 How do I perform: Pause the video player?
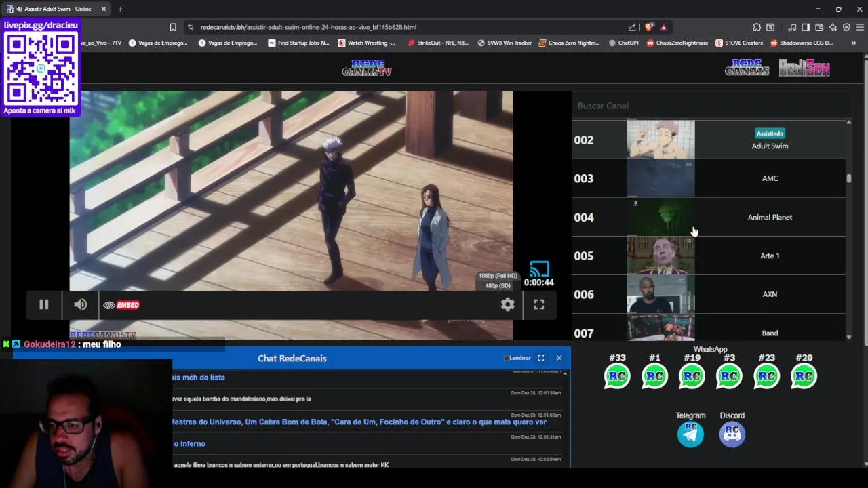click(43, 305)
